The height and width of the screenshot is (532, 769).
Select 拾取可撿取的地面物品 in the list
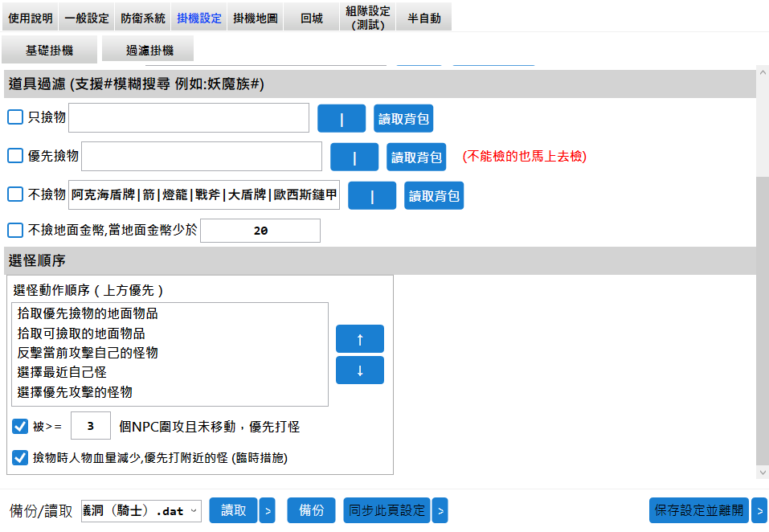click(x=170, y=334)
